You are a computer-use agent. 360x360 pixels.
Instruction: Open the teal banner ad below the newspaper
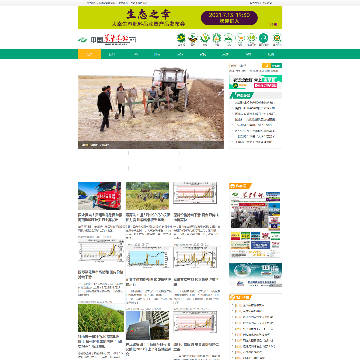pos(255,275)
